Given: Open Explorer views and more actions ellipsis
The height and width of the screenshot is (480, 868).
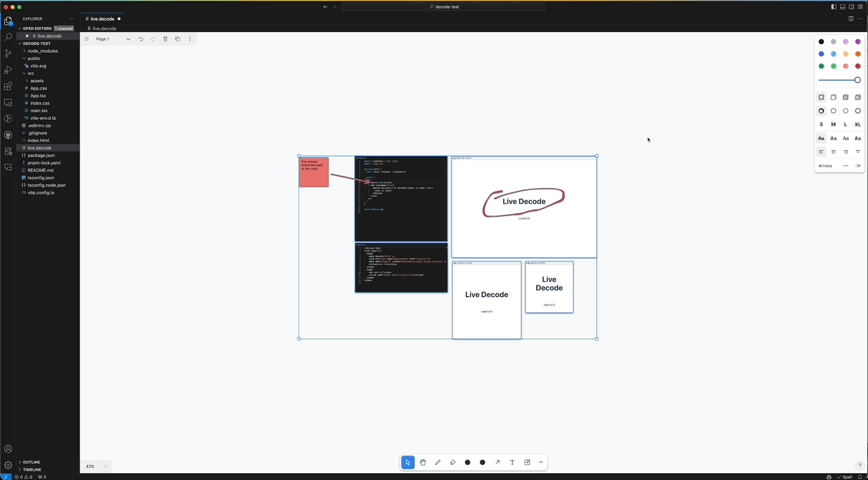Looking at the screenshot, I should pos(72,19).
